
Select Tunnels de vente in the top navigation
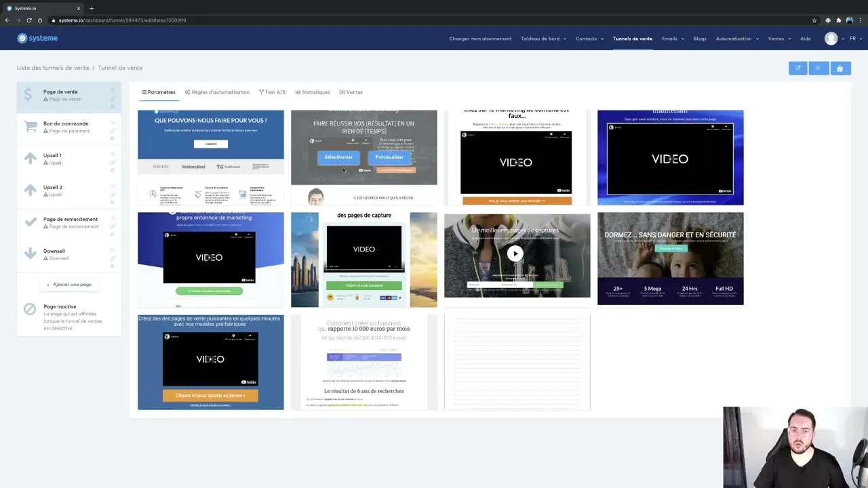tap(632, 39)
